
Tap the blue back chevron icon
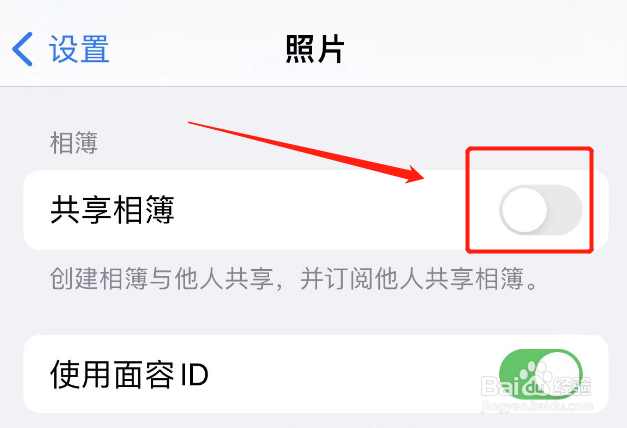22,49
